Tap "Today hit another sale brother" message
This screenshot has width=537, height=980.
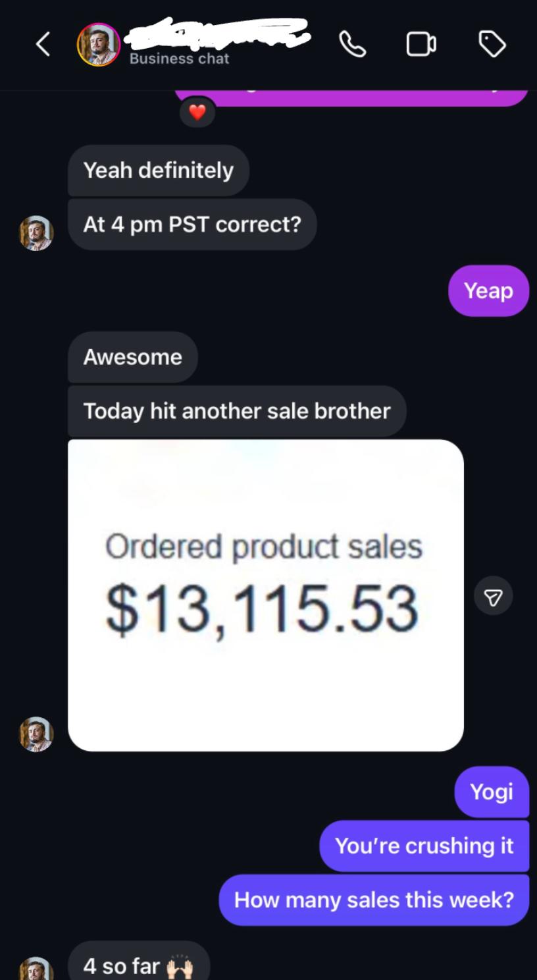click(237, 411)
